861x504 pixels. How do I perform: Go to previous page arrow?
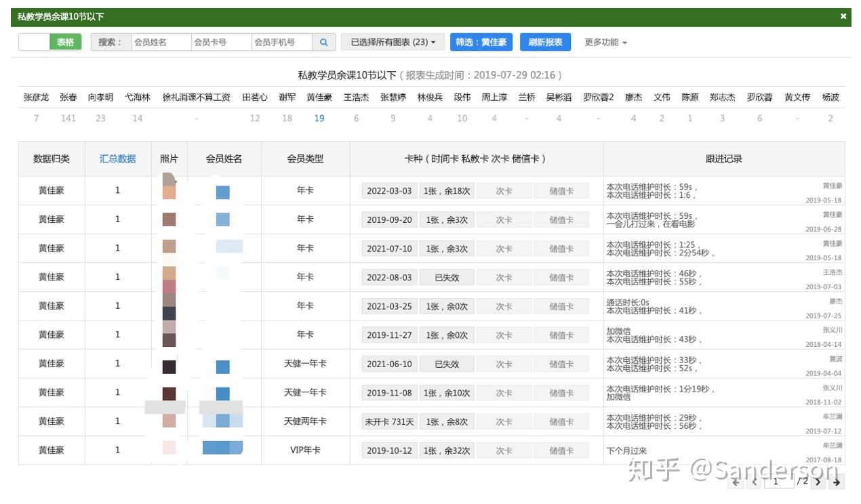click(x=755, y=482)
